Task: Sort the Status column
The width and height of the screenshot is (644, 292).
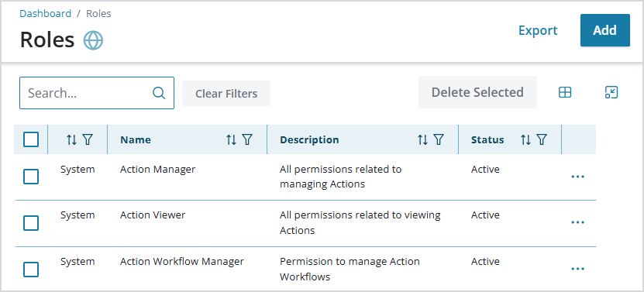Action: click(525, 139)
